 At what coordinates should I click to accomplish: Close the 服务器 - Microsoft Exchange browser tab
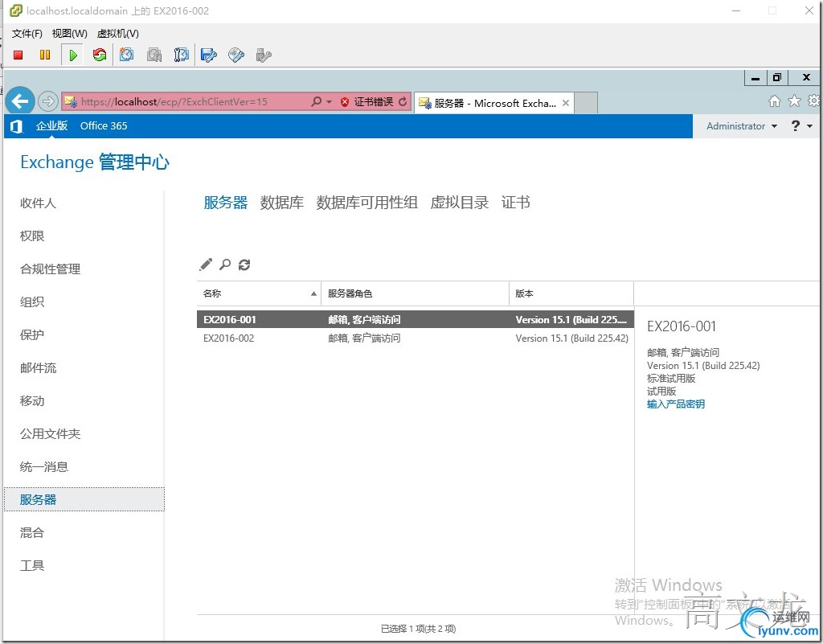coord(566,103)
